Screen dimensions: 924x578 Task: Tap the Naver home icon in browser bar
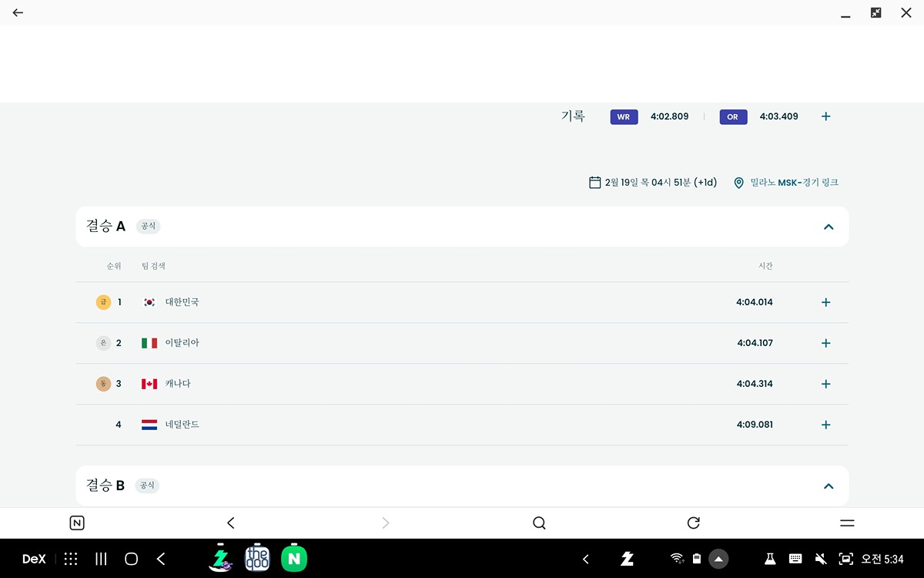click(x=77, y=523)
